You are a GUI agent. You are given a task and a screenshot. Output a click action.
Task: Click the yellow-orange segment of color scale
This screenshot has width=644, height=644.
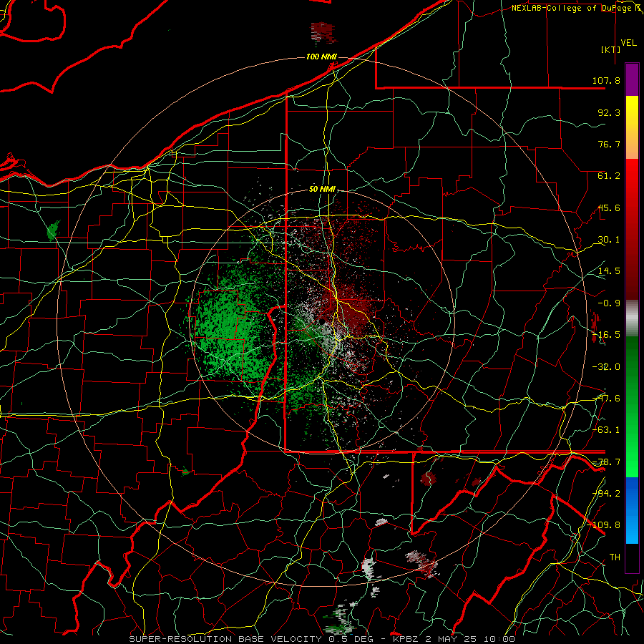tap(632, 127)
